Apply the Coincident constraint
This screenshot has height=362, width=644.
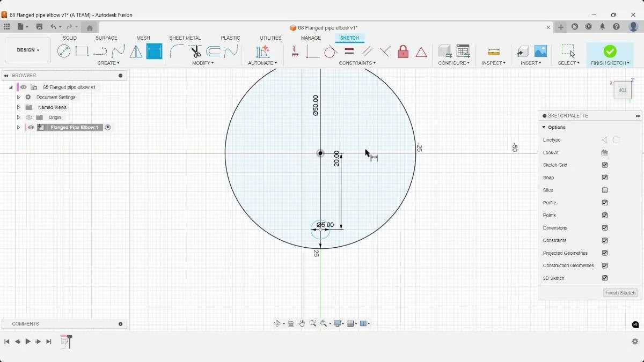click(x=313, y=51)
